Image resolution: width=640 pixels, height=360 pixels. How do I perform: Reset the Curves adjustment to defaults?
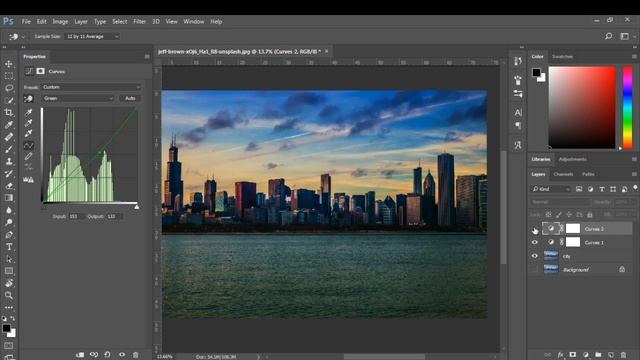(x=107, y=355)
